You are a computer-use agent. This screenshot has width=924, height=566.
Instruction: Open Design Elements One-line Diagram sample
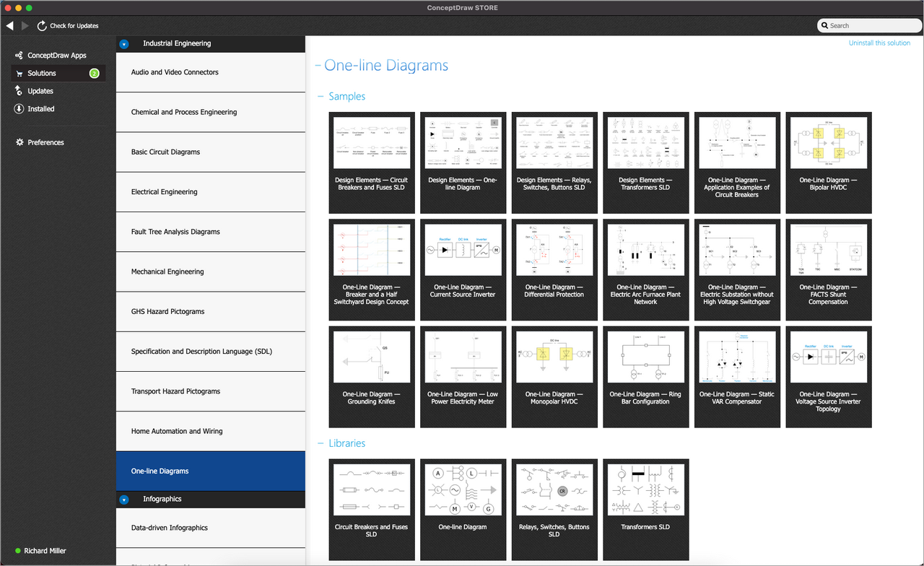463,162
